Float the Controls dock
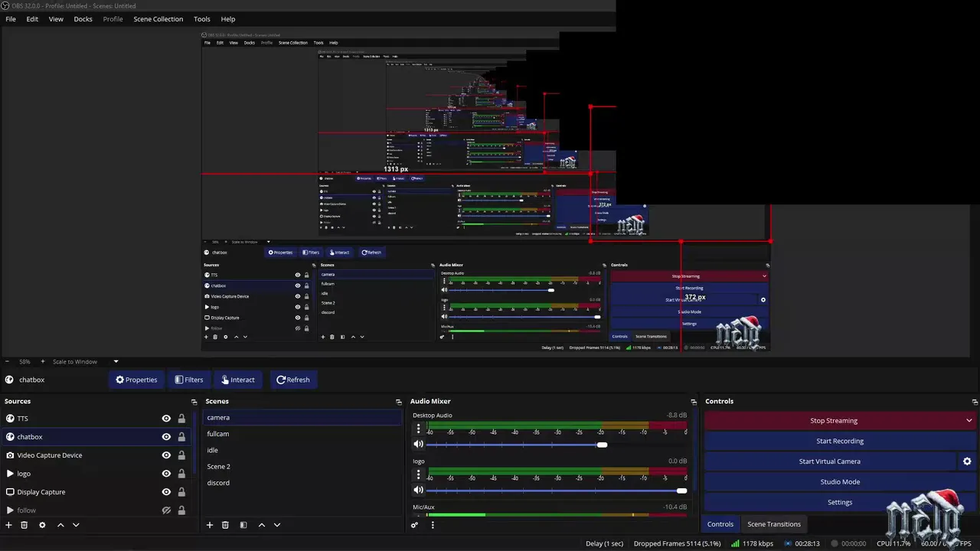This screenshot has width=980, height=551. tap(975, 402)
